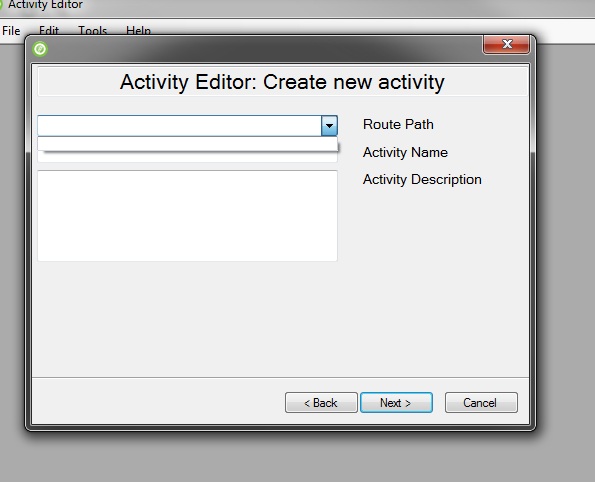Select the empty entry in the open dropdown list
The height and width of the screenshot is (482, 595).
tap(187, 144)
